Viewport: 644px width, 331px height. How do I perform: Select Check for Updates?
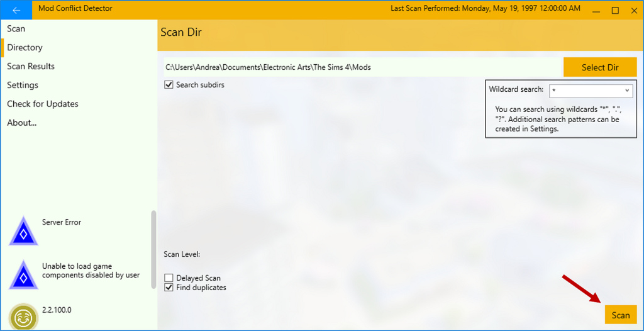43,104
